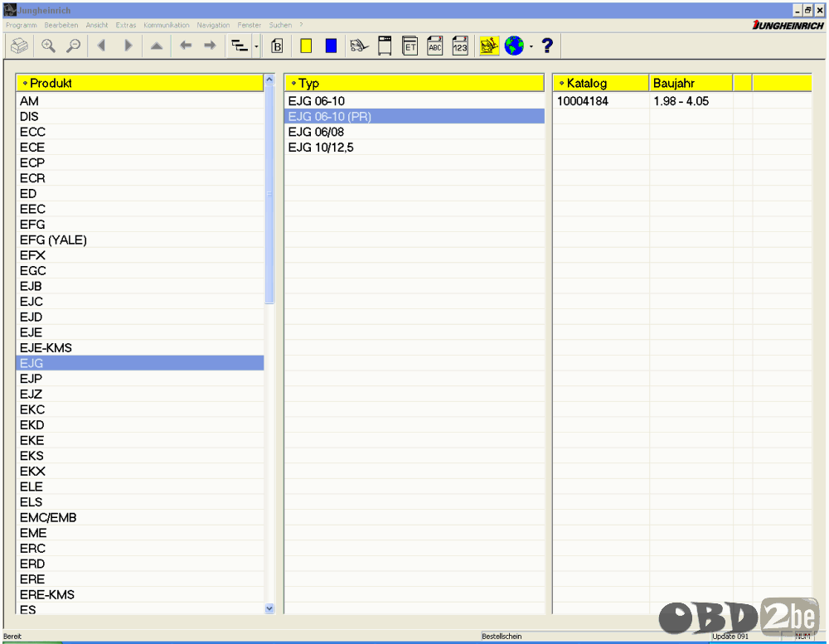Viewport: 829px width, 644px height.
Task: Select type EJG 06/08
Action: (x=414, y=132)
